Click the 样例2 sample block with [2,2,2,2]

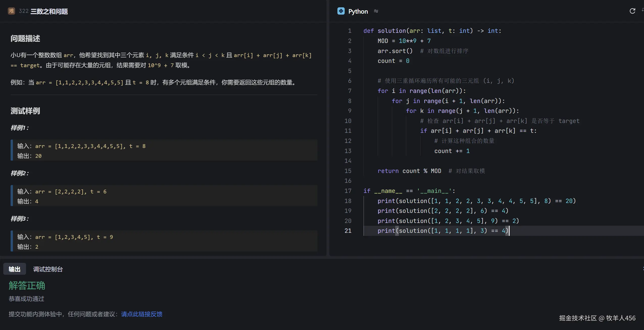click(164, 196)
